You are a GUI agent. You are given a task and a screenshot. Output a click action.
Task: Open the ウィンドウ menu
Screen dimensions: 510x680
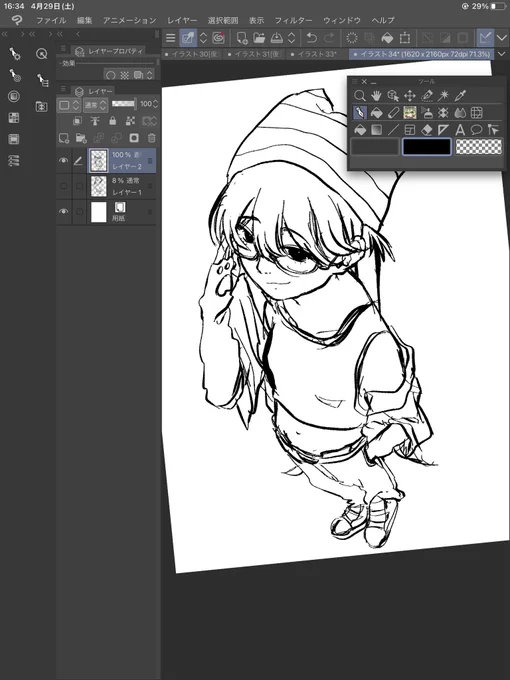tap(342, 20)
